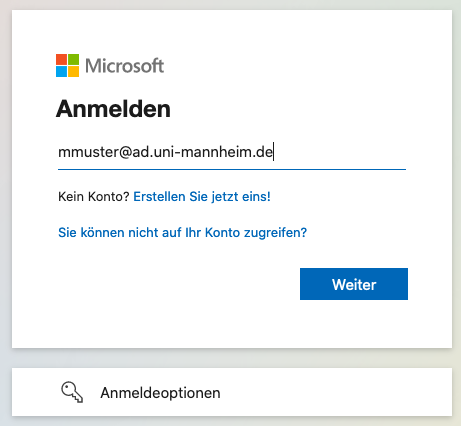Click the 'Kein Konto?' text

coord(94,196)
